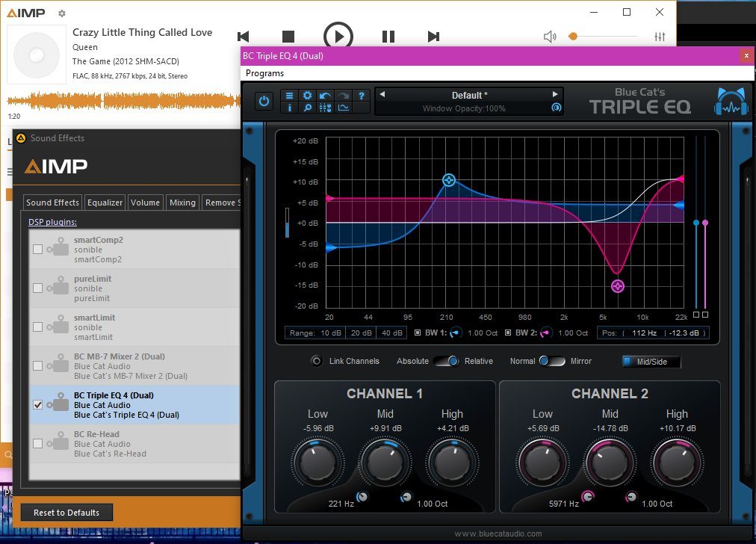Screen dimensions: 756x544
Task: Enable the pureLimit plugin checkbox
Action: click(x=37, y=288)
